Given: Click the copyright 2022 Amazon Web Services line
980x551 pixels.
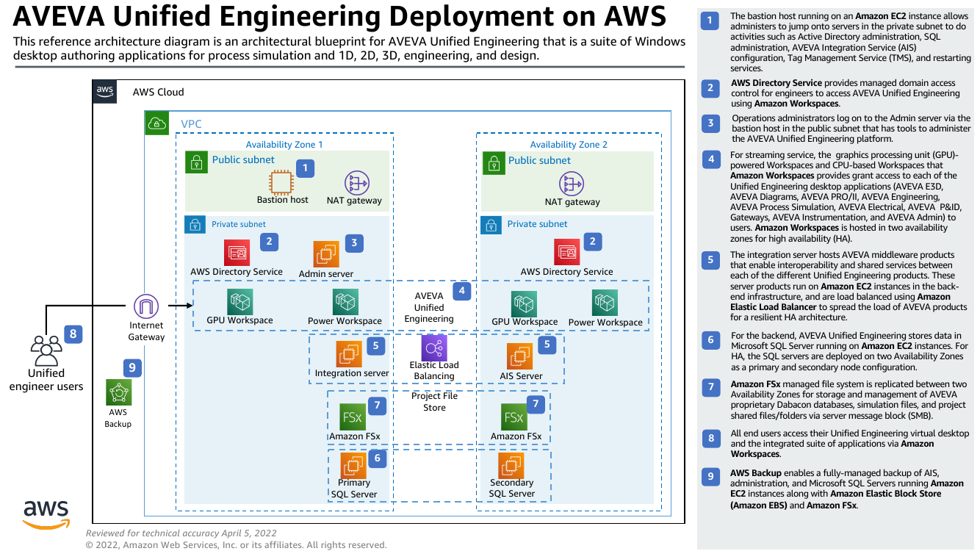Looking at the screenshot, I should [x=236, y=545].
